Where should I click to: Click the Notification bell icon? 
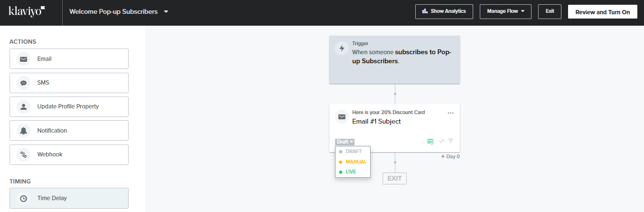23,130
